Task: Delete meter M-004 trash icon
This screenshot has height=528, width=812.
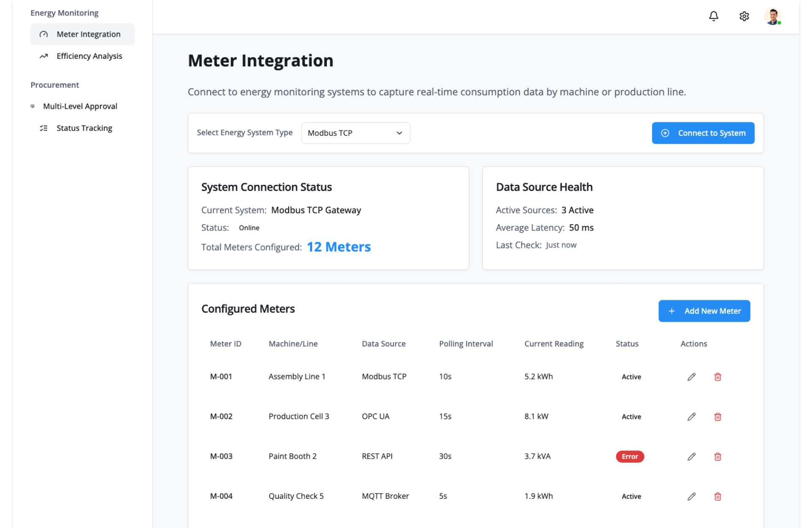Action: [x=718, y=496]
